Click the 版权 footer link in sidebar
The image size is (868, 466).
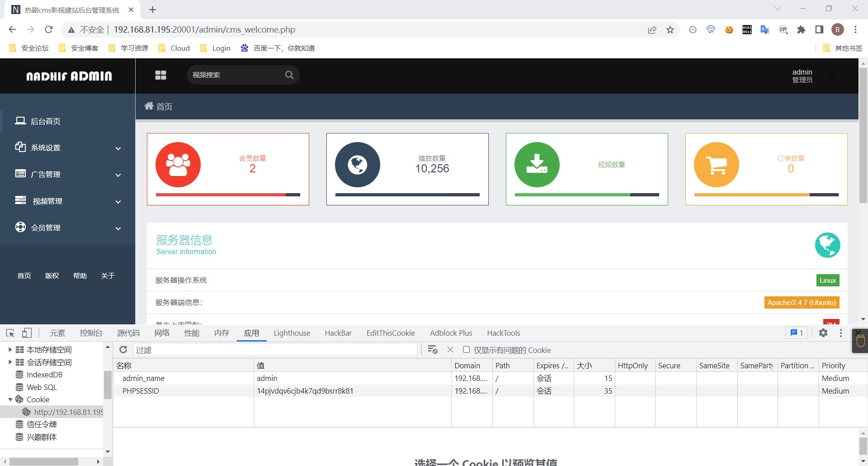point(52,276)
